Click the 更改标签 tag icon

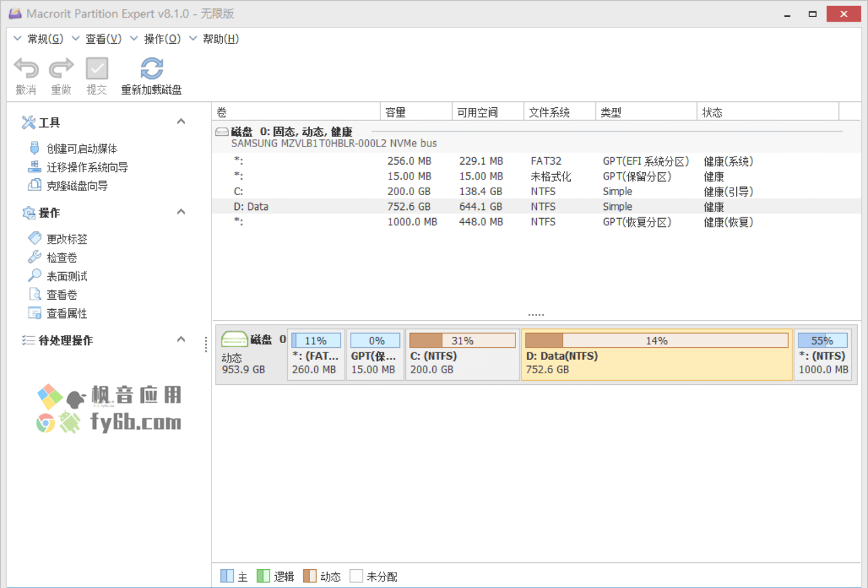click(x=34, y=238)
